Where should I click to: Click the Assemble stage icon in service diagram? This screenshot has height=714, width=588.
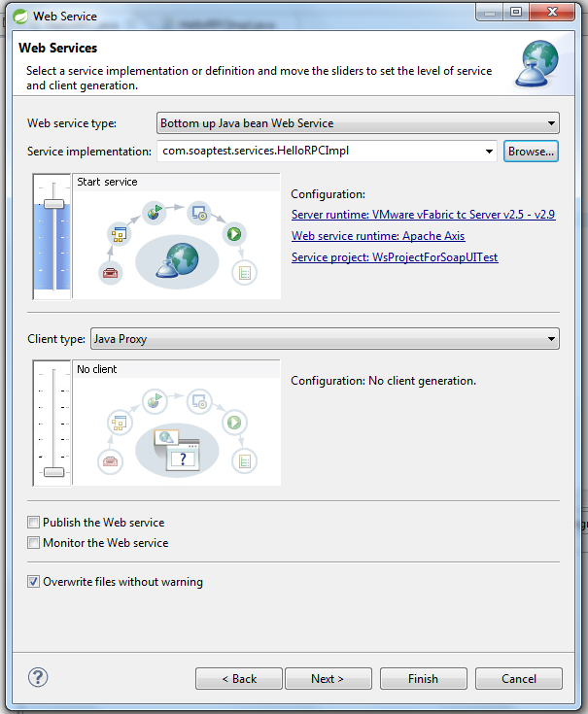120,234
